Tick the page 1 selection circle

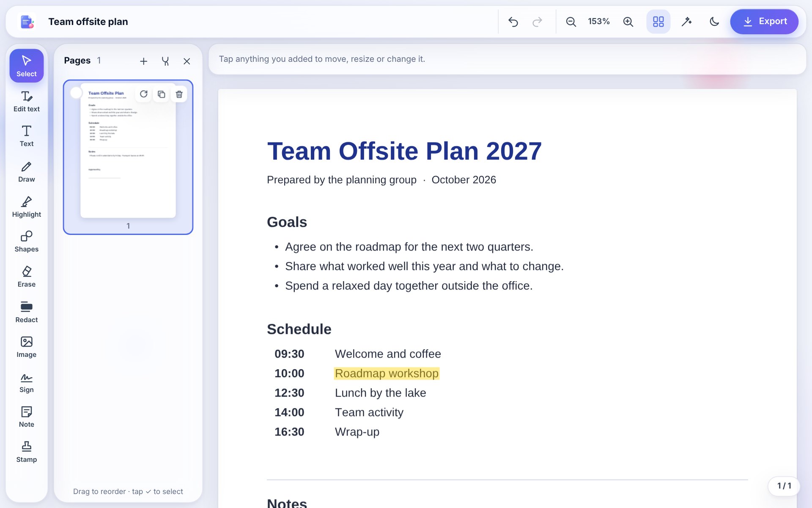click(76, 93)
